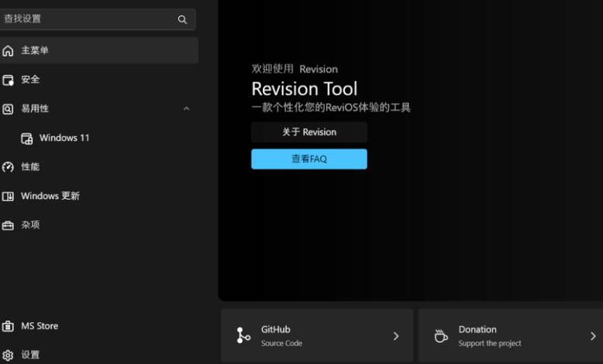Click the 一款个性化您的ReviOS体验的工具 subtitle

pyautogui.click(x=331, y=107)
